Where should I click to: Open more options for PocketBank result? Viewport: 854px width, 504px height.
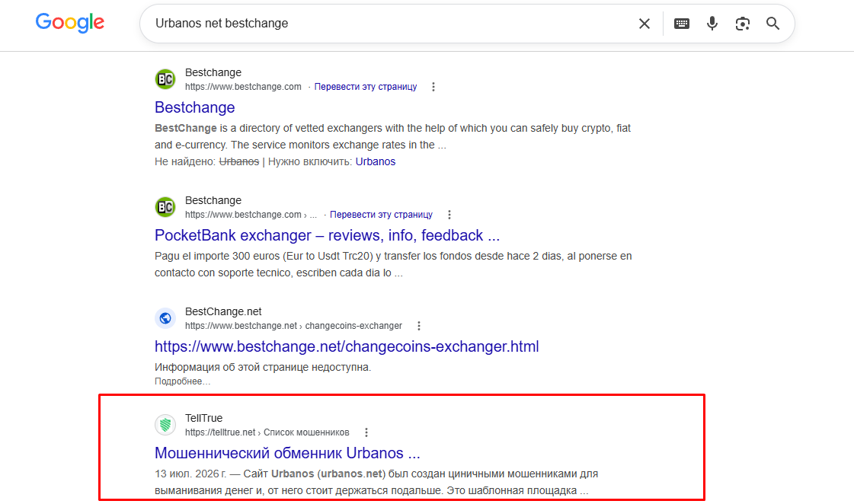[x=449, y=215]
